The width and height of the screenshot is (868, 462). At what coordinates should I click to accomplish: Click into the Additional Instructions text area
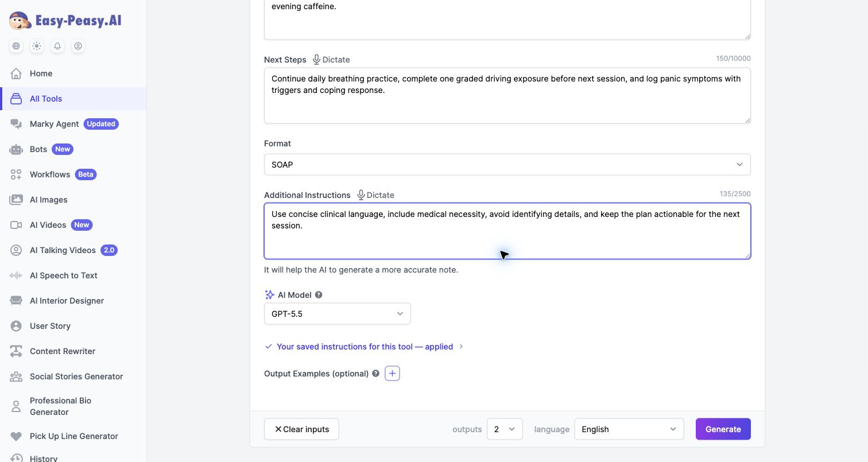pyautogui.click(x=507, y=231)
